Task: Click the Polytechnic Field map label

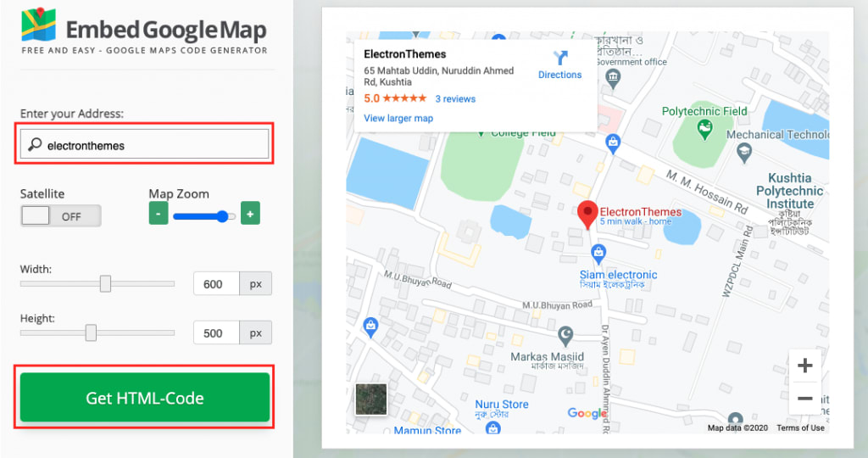Action: (704, 111)
